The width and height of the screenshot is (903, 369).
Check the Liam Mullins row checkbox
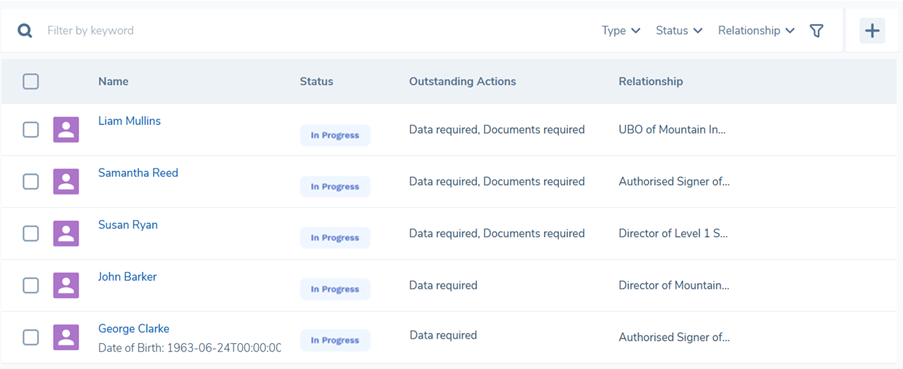click(31, 130)
